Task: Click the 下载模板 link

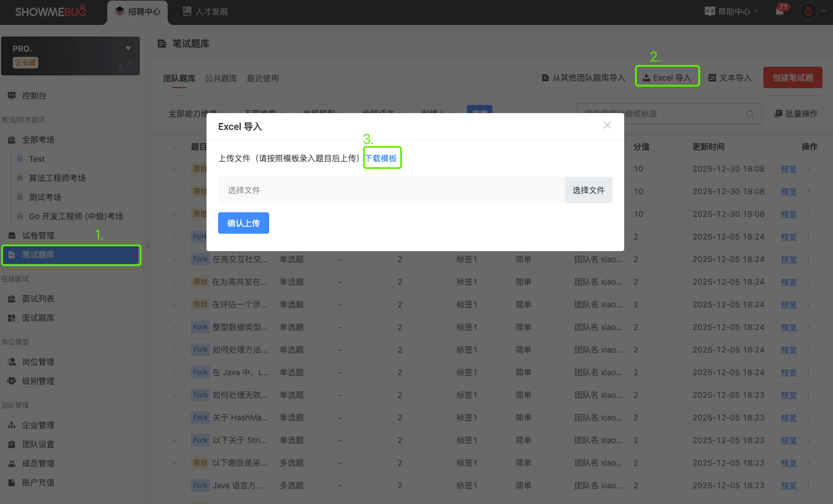Action: [382, 158]
